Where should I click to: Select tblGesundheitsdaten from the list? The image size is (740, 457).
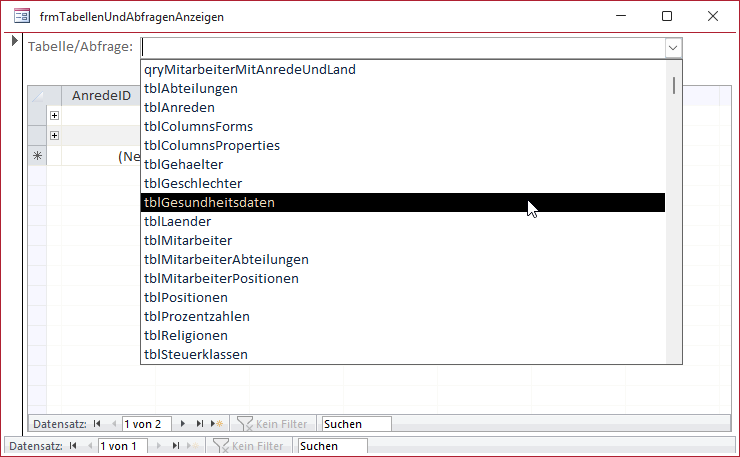(x=209, y=203)
